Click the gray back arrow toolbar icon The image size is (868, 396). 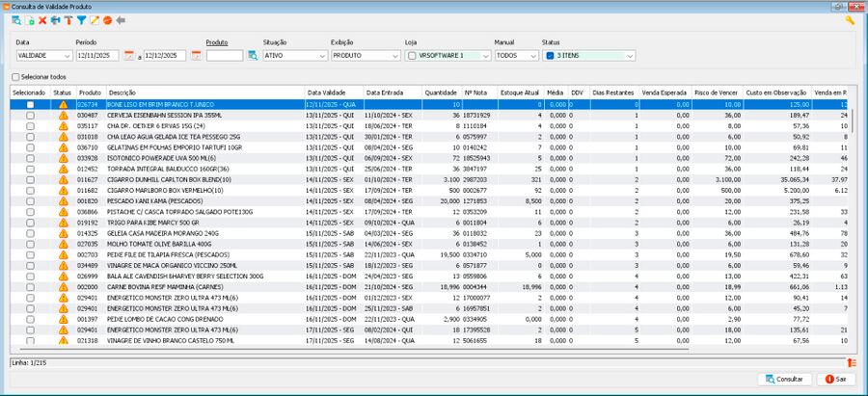(x=121, y=20)
